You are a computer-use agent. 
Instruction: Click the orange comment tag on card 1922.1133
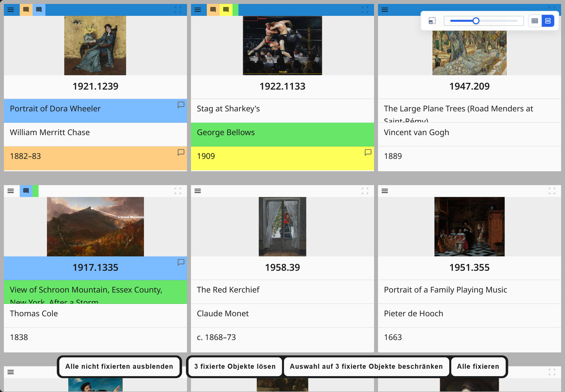point(213,10)
